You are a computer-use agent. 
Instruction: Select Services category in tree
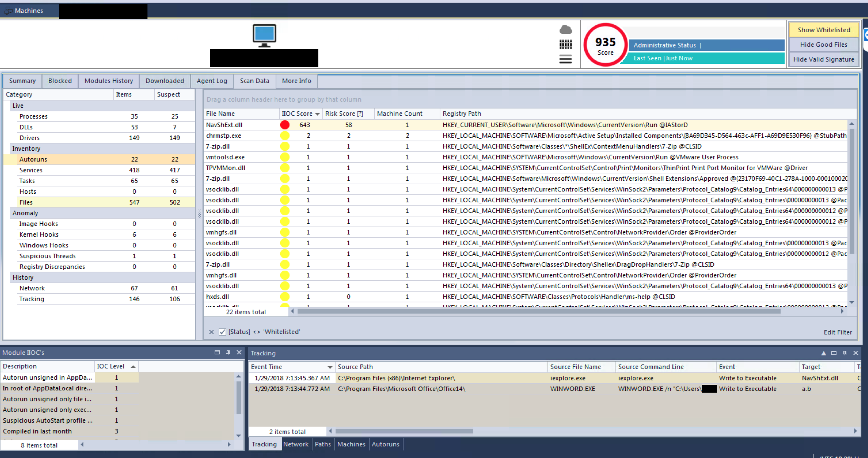point(31,170)
